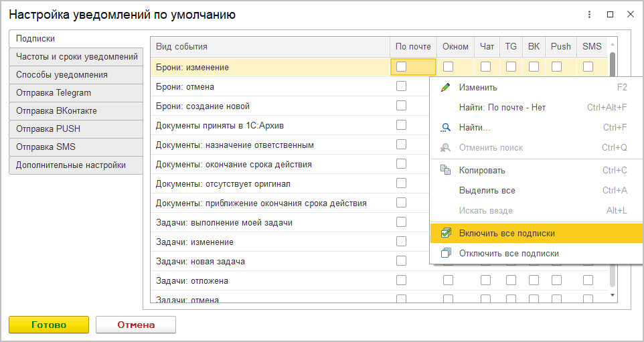Switch to Частоты и сроки уведомлений tab
Screen dimensions: 644x342
(x=76, y=57)
